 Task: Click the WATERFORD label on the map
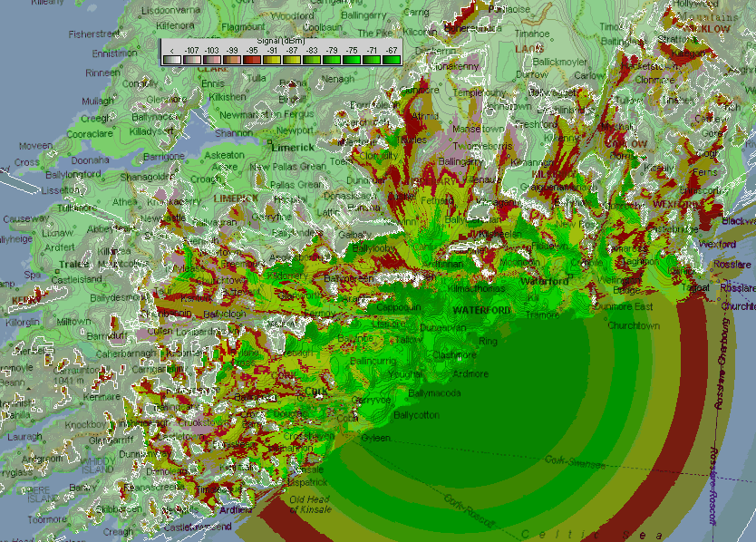pos(482,311)
